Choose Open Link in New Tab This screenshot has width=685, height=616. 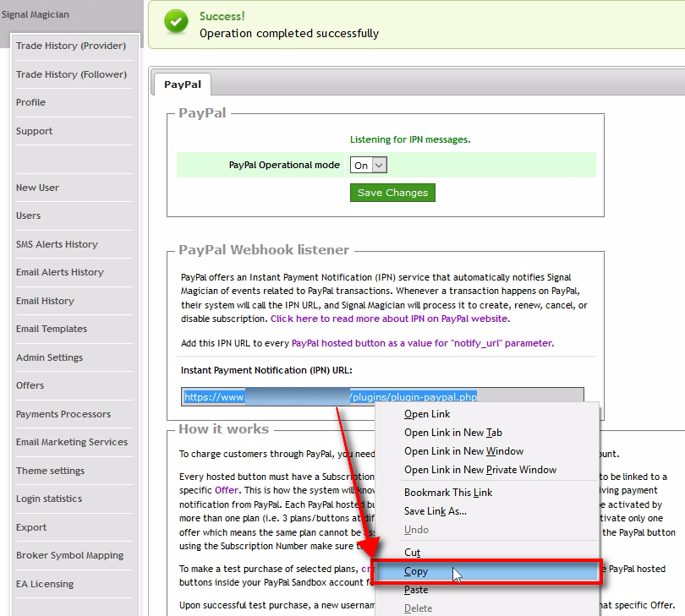tap(452, 433)
